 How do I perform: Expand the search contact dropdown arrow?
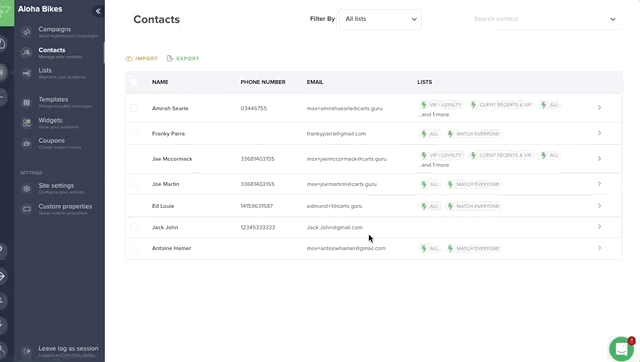(613, 19)
